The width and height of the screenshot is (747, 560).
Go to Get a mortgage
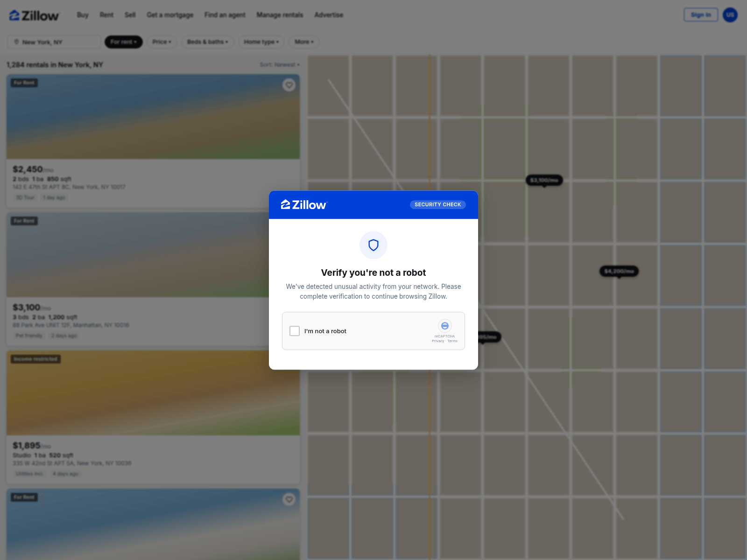coord(170,15)
